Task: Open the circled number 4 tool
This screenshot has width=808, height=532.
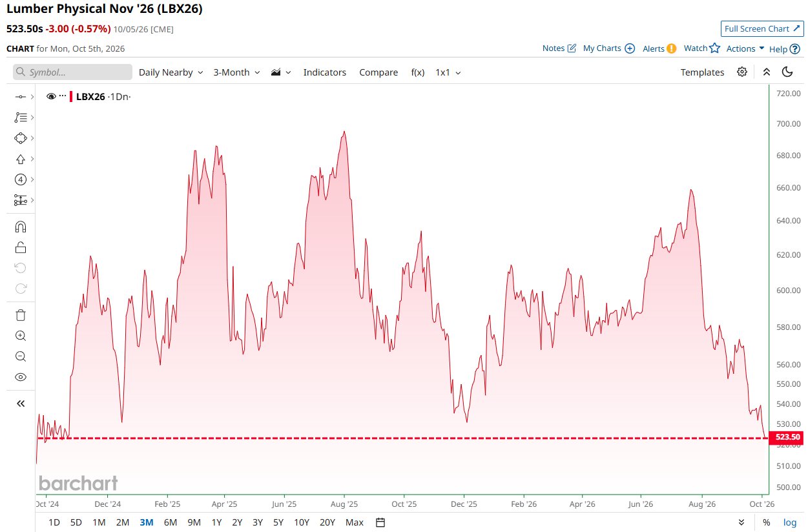Action: click(x=20, y=179)
